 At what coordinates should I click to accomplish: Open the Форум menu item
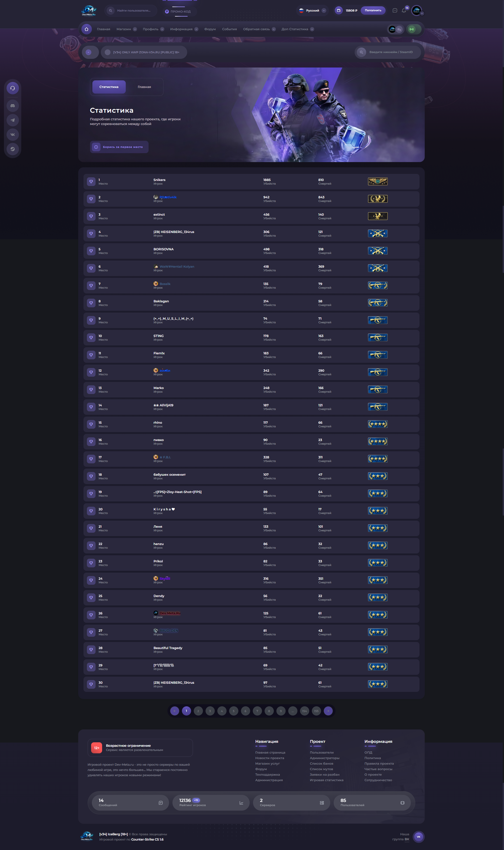pyautogui.click(x=210, y=29)
